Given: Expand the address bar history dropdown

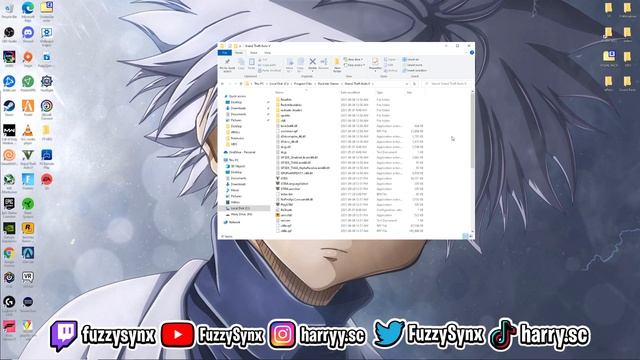Looking at the screenshot, I should click(x=407, y=84).
